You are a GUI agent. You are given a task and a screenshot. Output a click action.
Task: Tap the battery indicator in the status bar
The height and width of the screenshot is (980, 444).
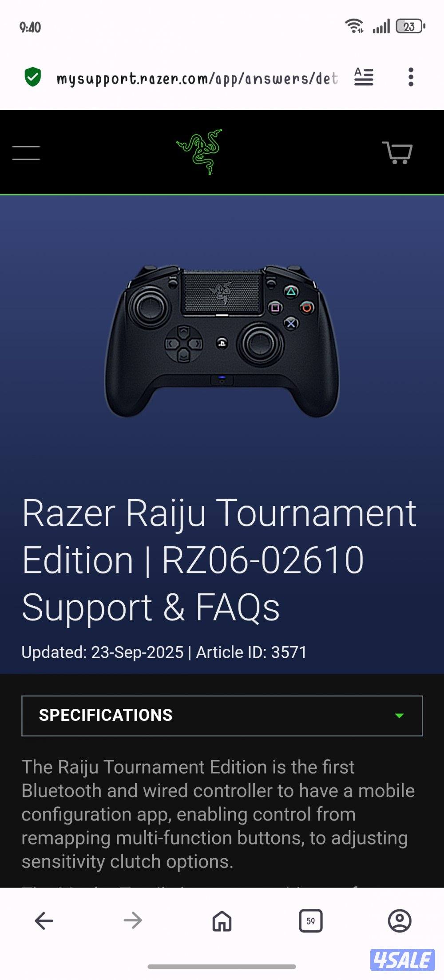click(411, 27)
